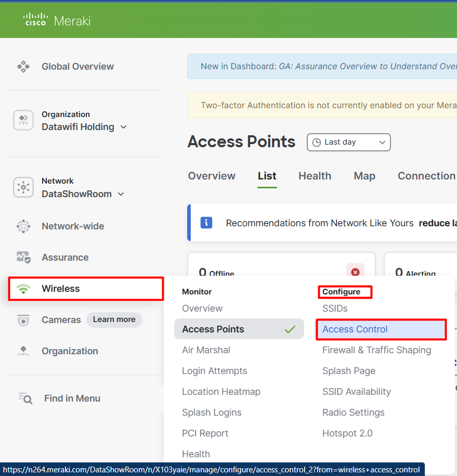Click the Two-factor Authentication warning banner
The image size is (457, 476).
(x=322, y=105)
